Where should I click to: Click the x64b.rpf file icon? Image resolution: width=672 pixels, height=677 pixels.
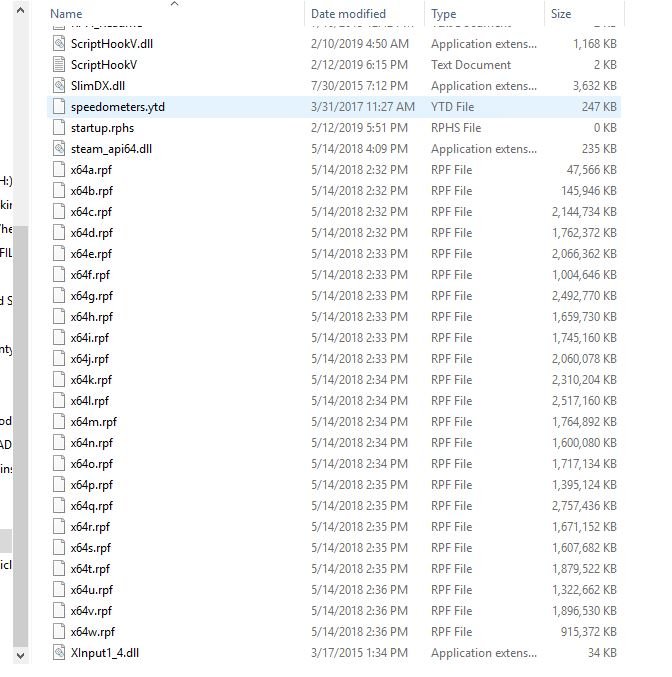[59, 191]
